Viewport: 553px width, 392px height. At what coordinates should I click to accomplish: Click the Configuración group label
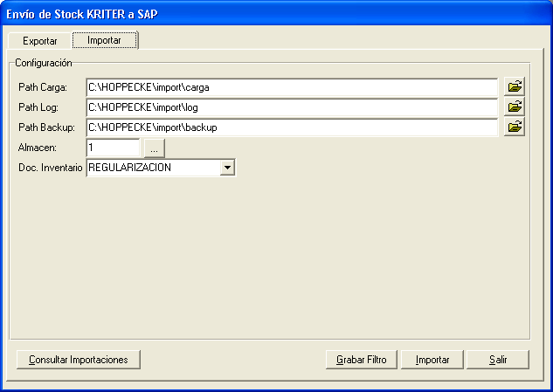[44, 63]
